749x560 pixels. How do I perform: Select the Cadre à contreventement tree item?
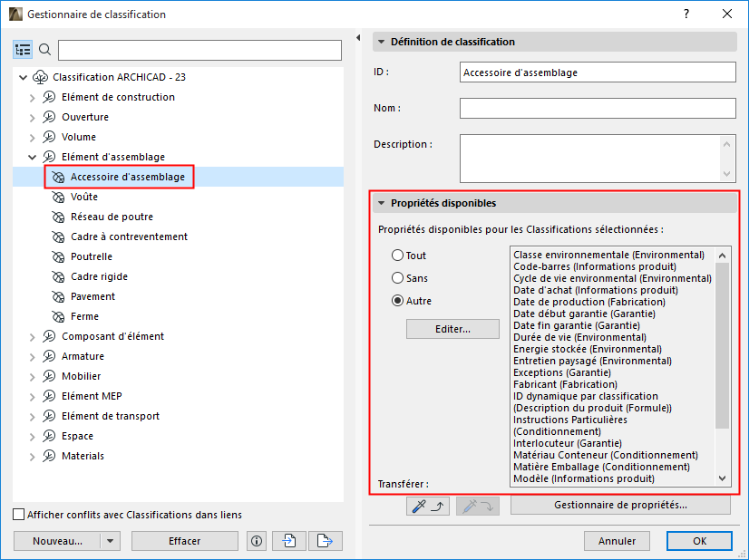pyautogui.click(x=129, y=237)
